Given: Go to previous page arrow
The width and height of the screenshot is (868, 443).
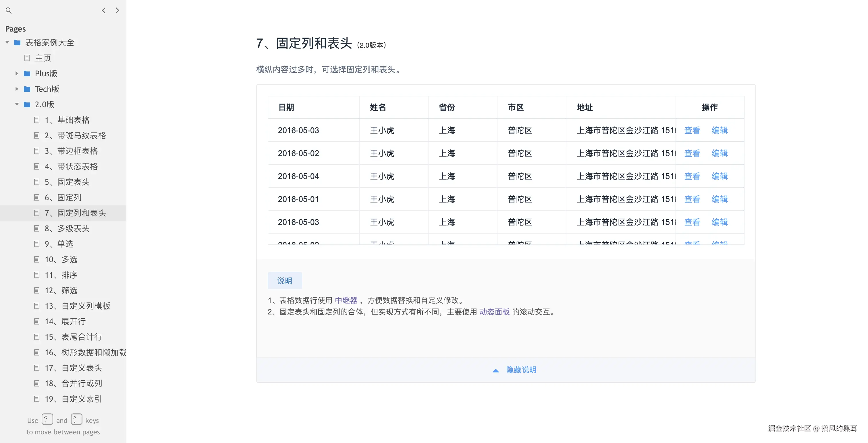Looking at the screenshot, I should pyautogui.click(x=104, y=10).
